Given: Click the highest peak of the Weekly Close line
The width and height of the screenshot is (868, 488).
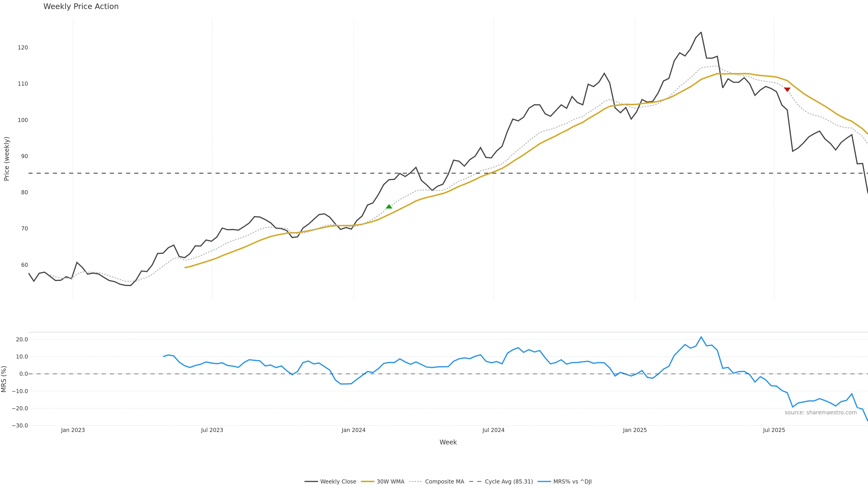Looking at the screenshot, I should pos(701,32).
